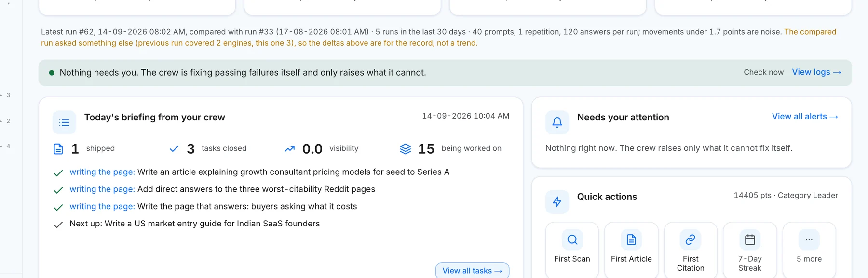Image resolution: width=868 pixels, height=278 pixels.
Task: Click 14405 pts Category Leader label
Action: [786, 195]
